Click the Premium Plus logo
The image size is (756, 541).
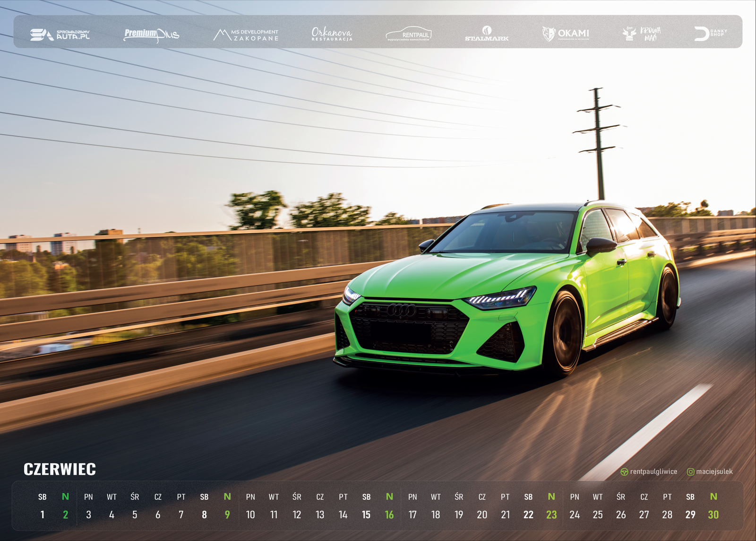click(152, 35)
